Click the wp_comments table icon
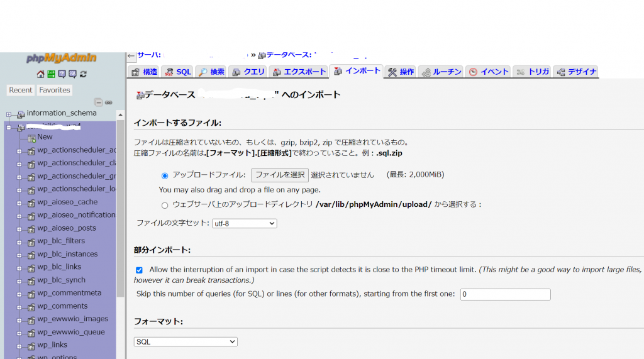 coord(31,307)
